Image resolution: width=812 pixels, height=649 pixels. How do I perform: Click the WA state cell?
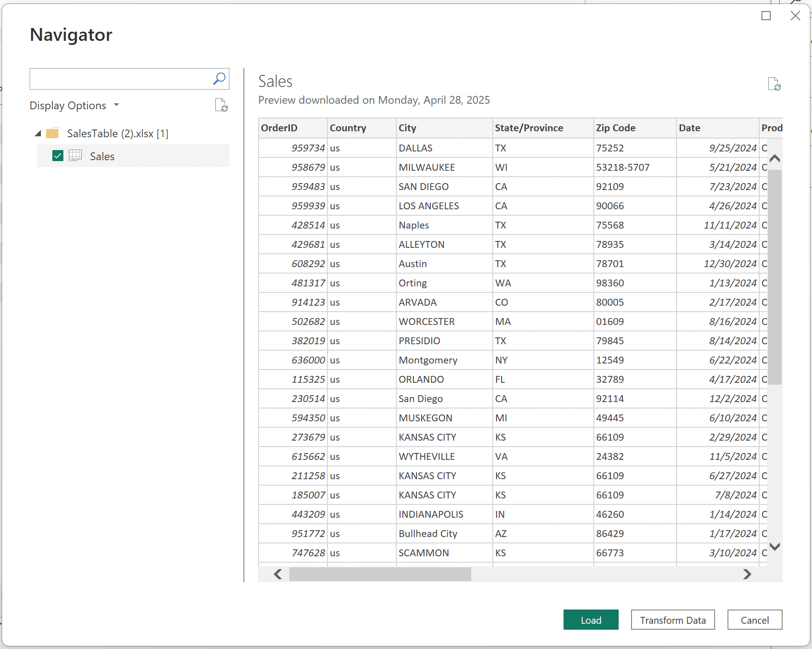point(543,283)
